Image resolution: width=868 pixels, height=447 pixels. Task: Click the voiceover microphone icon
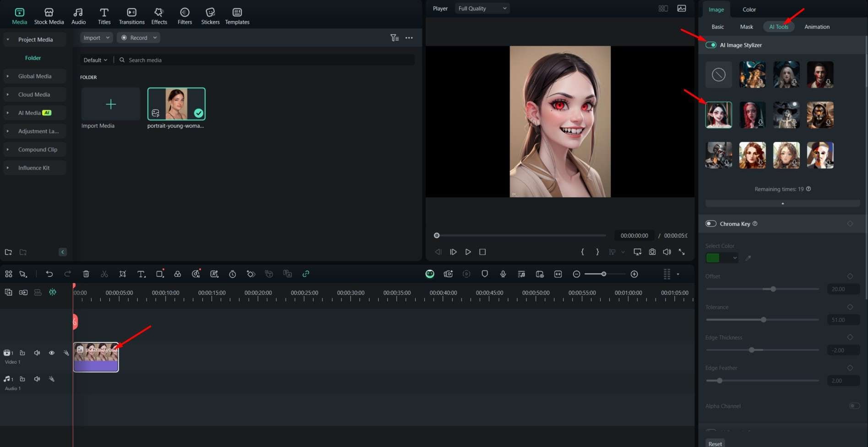click(x=503, y=274)
